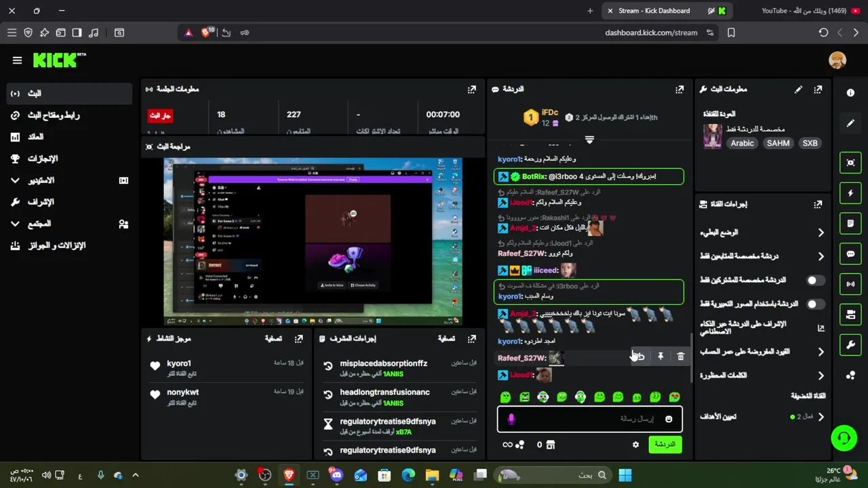Image resolution: width=868 pixels, height=488 pixels.
Task: Click the purple microphone icon in chat input
Action: [x=511, y=419]
